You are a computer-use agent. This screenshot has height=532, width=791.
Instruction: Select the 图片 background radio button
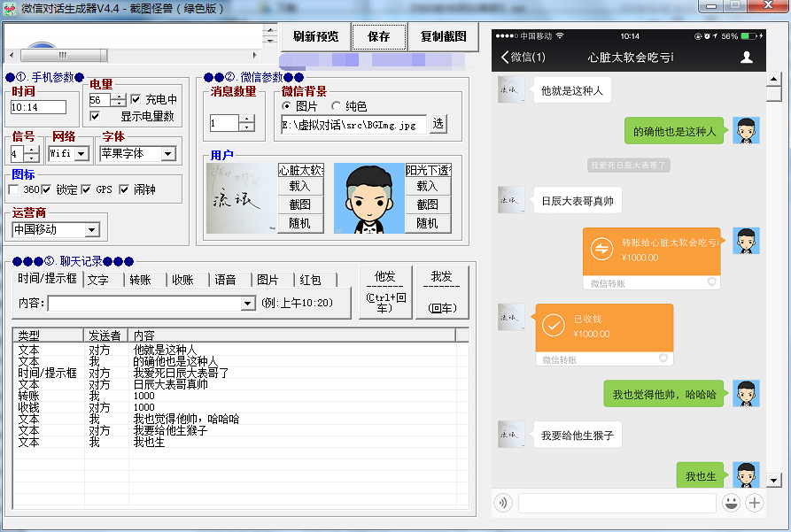coord(286,106)
